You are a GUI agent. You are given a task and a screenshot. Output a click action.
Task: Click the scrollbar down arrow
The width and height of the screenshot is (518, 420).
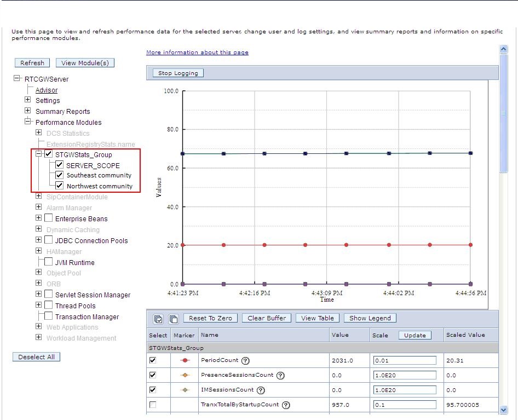click(x=503, y=410)
